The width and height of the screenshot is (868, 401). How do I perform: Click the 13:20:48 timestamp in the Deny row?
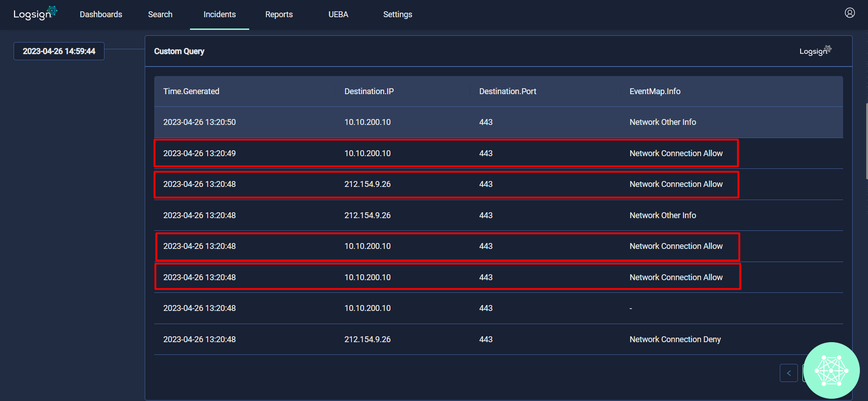[x=199, y=339]
